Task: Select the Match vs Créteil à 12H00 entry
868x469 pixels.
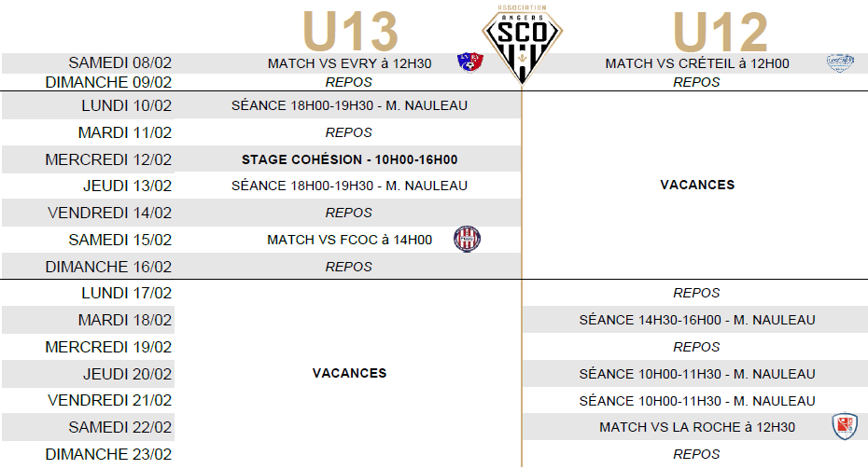Action: tap(697, 63)
